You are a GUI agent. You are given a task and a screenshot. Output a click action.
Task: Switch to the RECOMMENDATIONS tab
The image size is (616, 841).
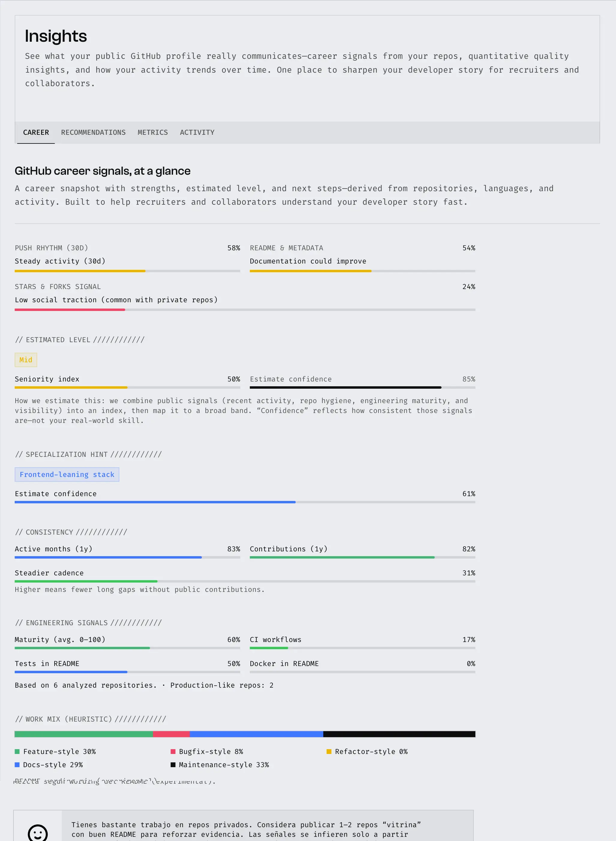pos(93,132)
